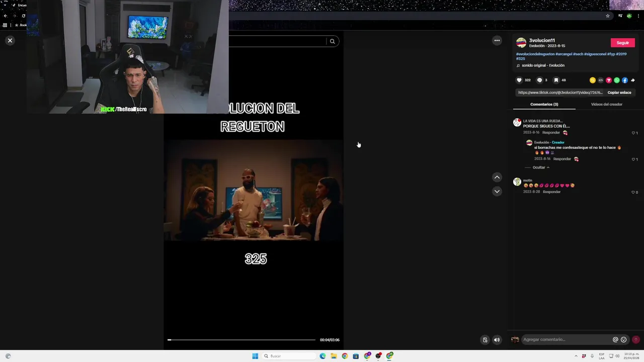The image size is (644, 362).
Task: Like motin's emoji comment
Action: coord(633,192)
